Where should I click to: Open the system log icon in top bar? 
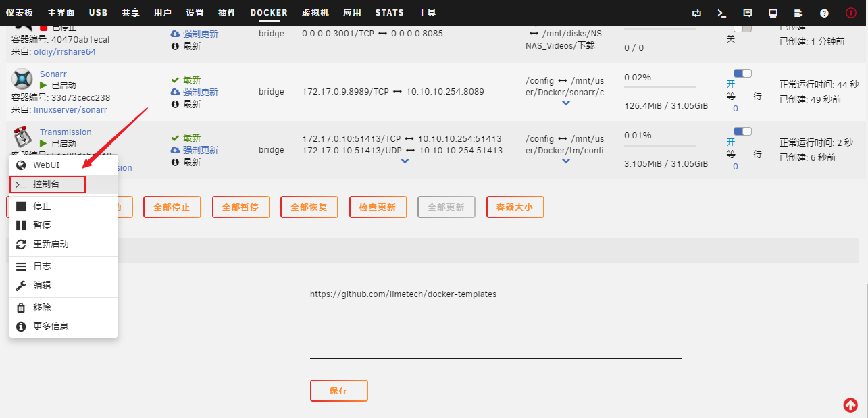[x=798, y=13]
